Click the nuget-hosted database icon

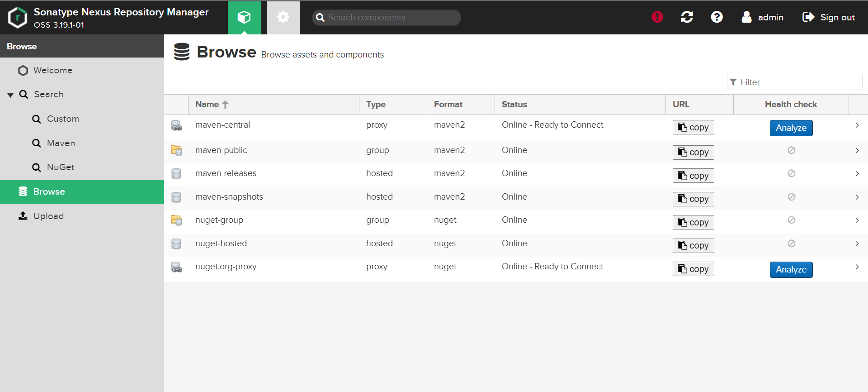[176, 244]
